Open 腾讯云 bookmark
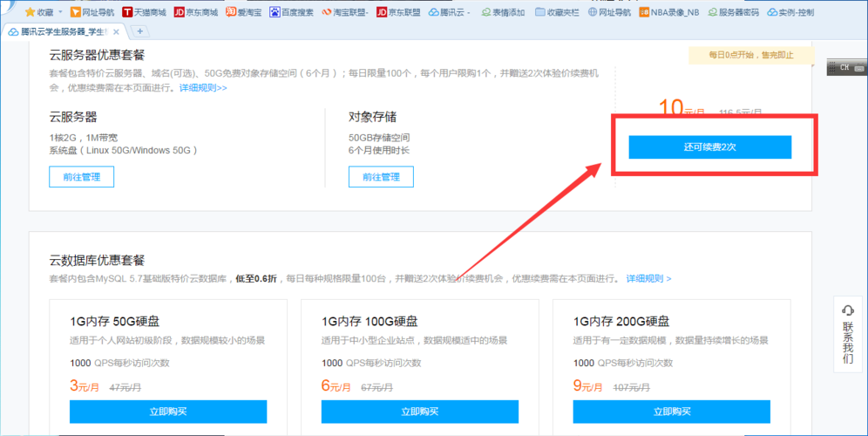Viewport: 868px width, 436px height. 450,11
